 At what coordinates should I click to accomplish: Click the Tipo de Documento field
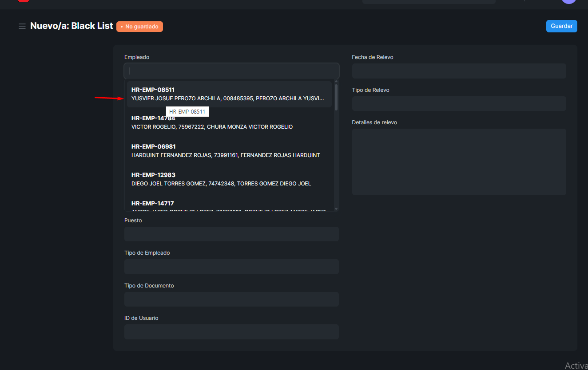231,299
